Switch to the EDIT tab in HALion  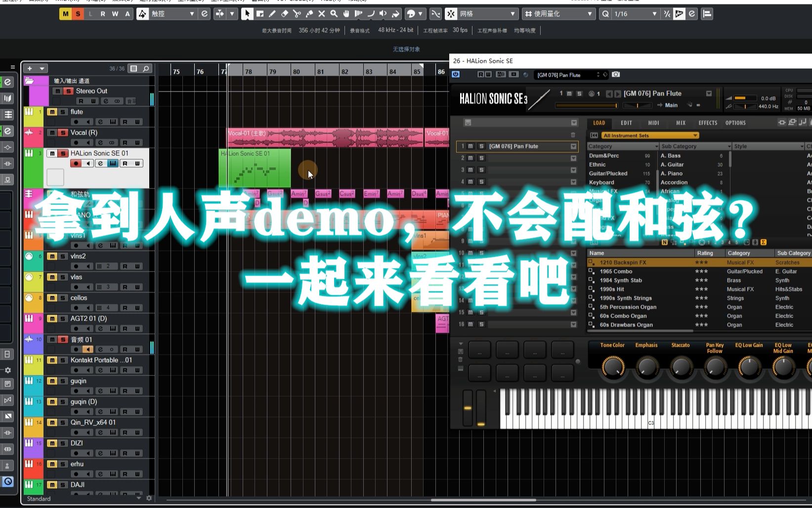(626, 123)
